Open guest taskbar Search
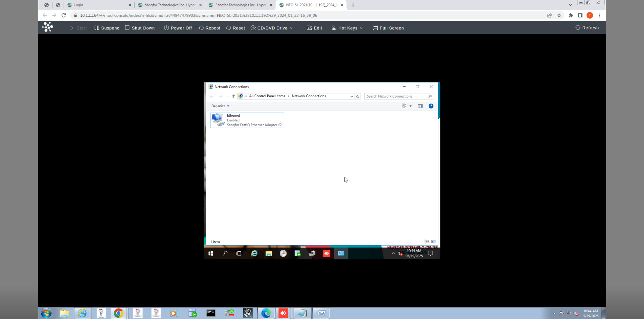The height and width of the screenshot is (319, 644). [x=225, y=254]
